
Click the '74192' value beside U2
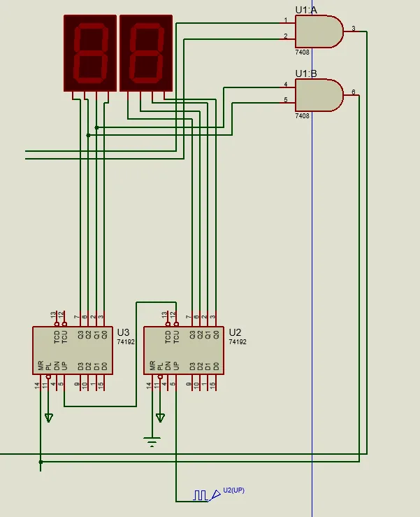coord(238,342)
